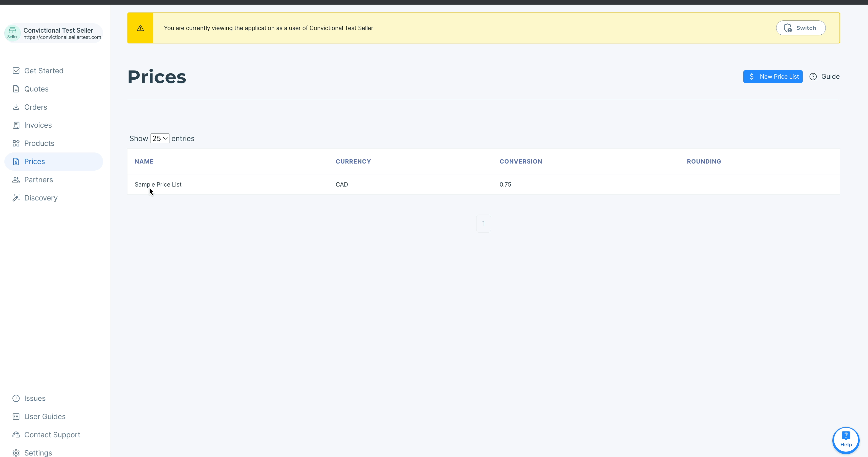Click the https://convictional.sellertest.com URL text
Screen dimensions: 868x457
click(x=62, y=37)
